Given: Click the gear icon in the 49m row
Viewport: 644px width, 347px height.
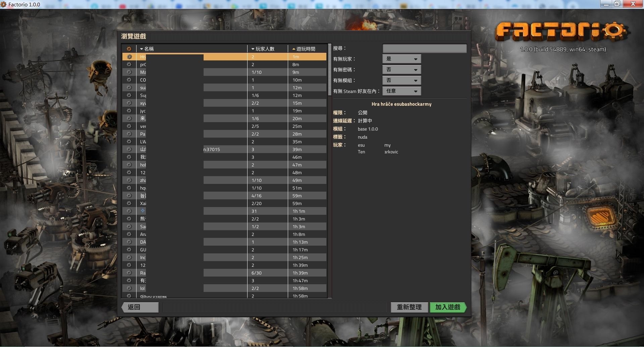Looking at the screenshot, I should point(129,180).
